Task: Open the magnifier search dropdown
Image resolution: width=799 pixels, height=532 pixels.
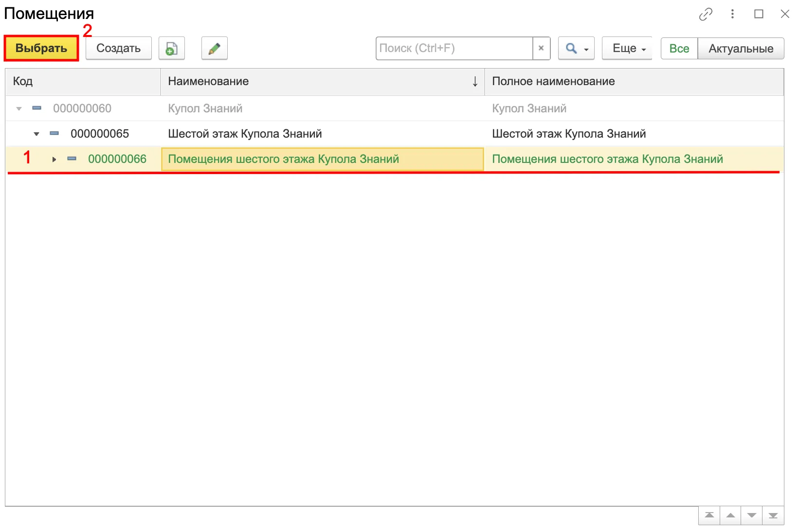Action: point(577,48)
